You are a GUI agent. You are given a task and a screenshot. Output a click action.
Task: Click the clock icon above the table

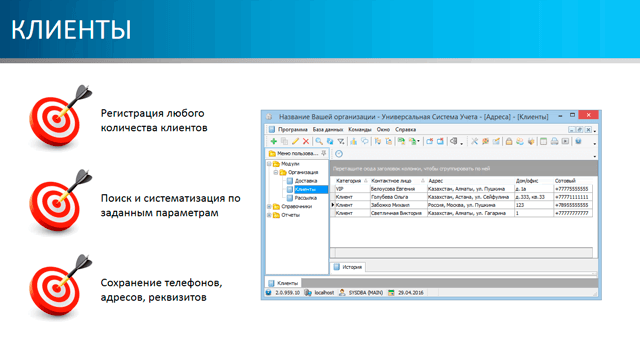(339, 154)
